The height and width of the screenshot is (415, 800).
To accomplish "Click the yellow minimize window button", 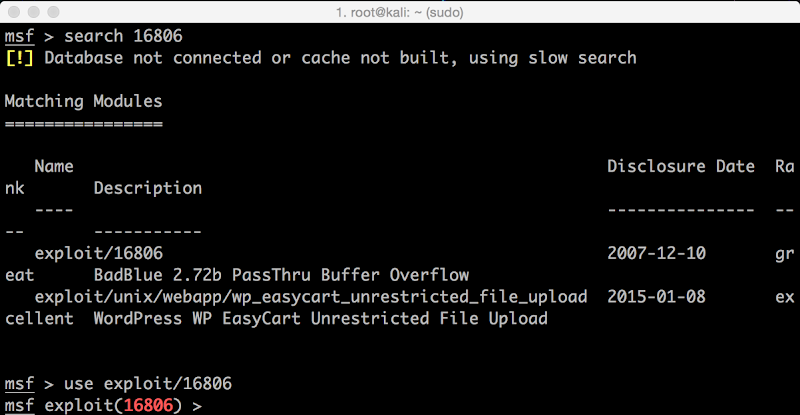I will tap(34, 12).
